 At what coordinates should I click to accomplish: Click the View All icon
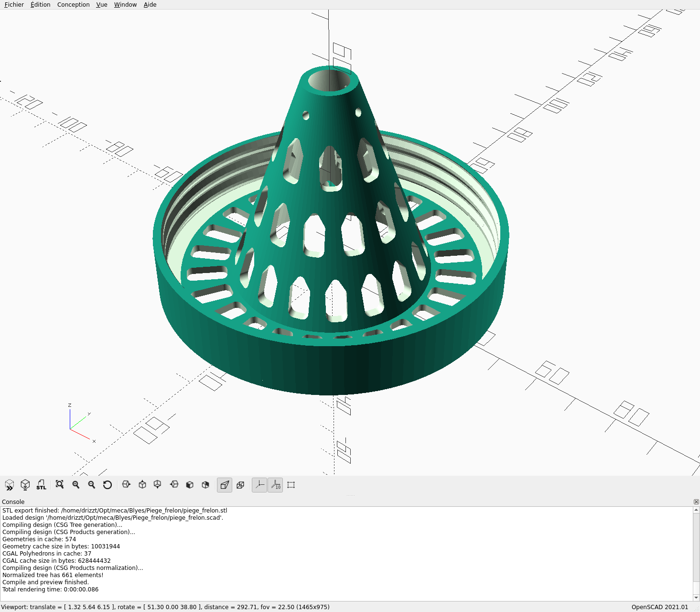[x=60, y=485]
